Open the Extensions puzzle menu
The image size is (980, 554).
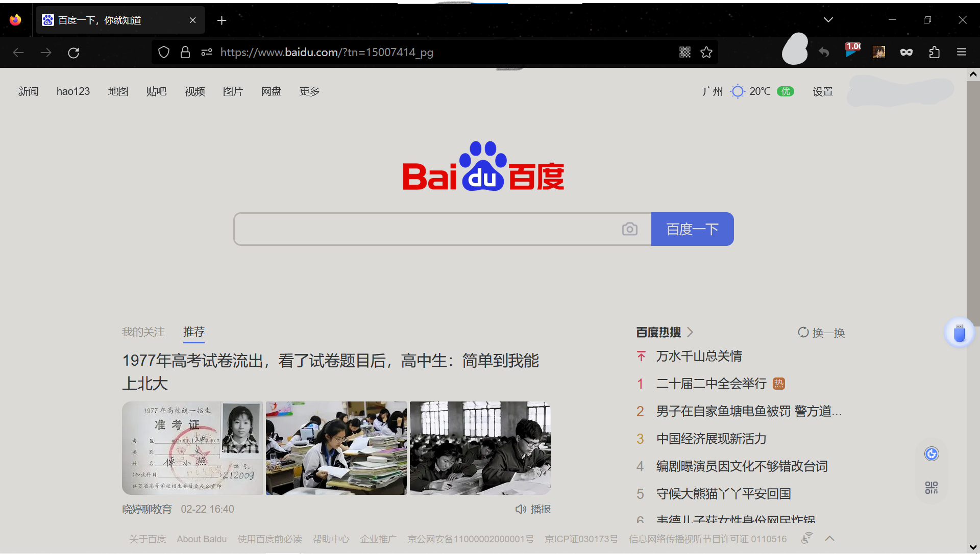pos(934,52)
